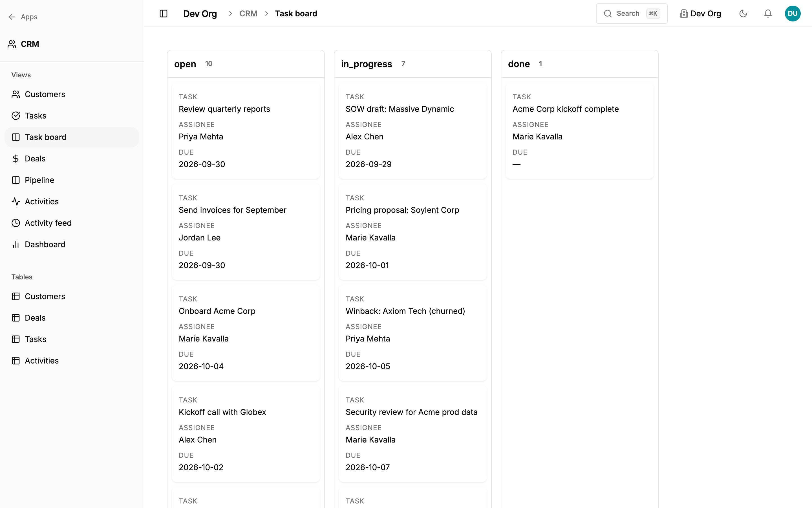
Task: Open the Winback: Axiom Tech card
Action: tap(413, 333)
